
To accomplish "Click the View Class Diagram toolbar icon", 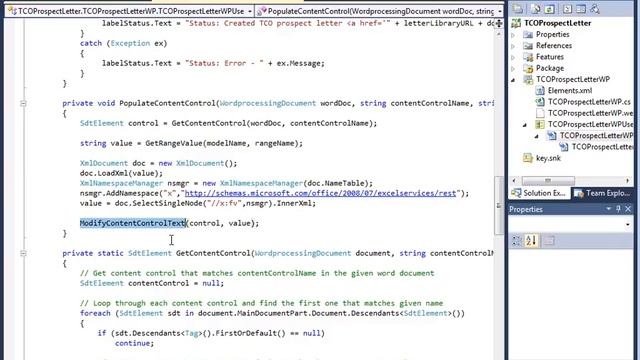I will [595, 8].
